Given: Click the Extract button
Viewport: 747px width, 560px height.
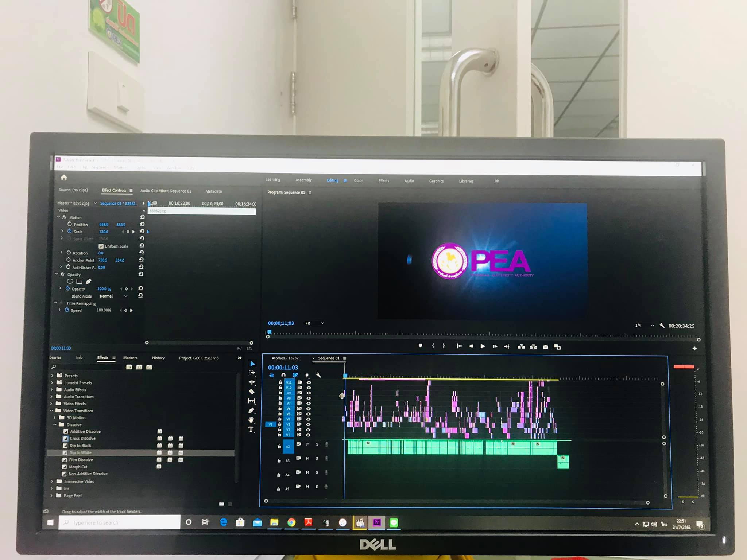Looking at the screenshot, I should (x=533, y=346).
